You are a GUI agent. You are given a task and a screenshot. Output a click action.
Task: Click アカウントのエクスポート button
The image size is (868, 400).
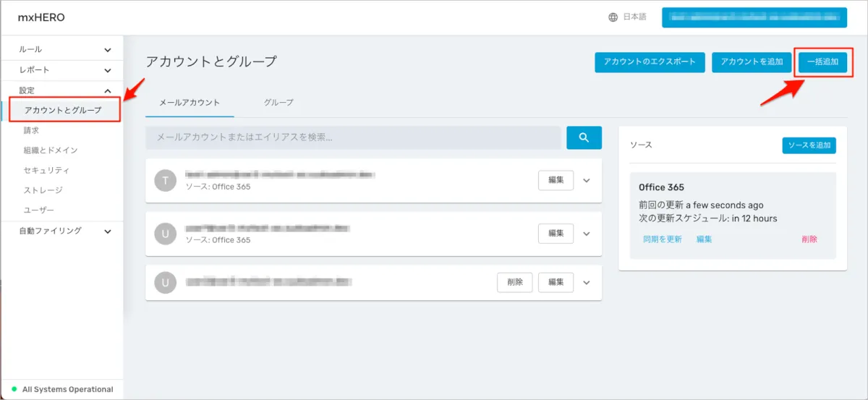pos(650,62)
